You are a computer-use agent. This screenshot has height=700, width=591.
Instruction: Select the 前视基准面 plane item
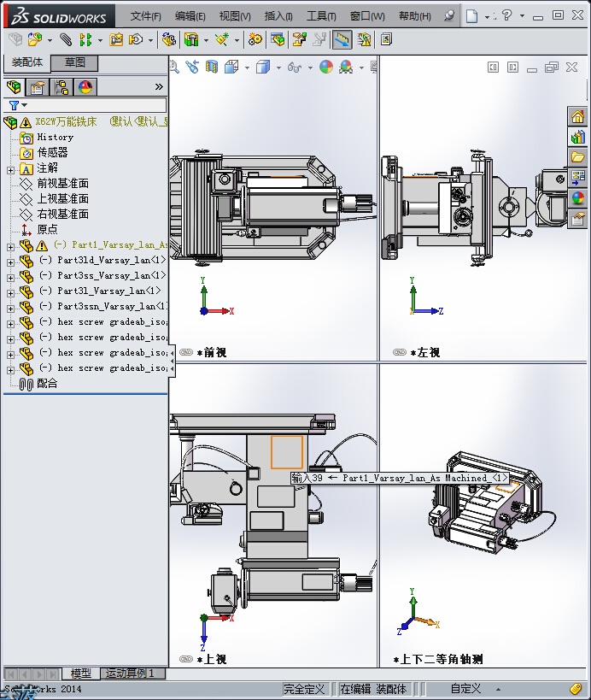pos(62,183)
